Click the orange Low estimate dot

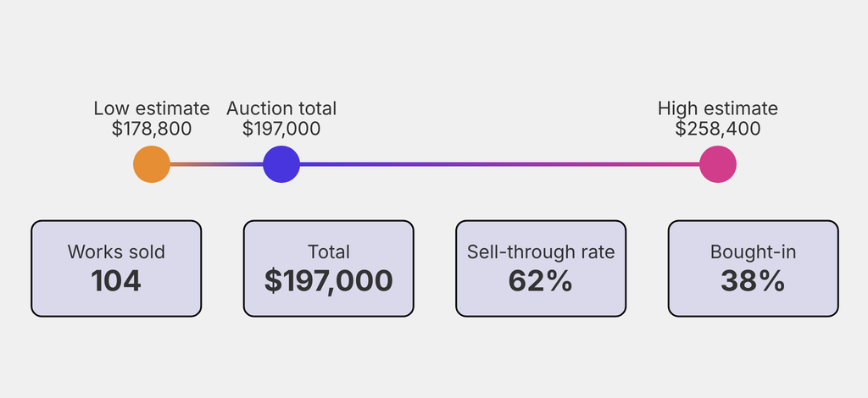point(152,164)
